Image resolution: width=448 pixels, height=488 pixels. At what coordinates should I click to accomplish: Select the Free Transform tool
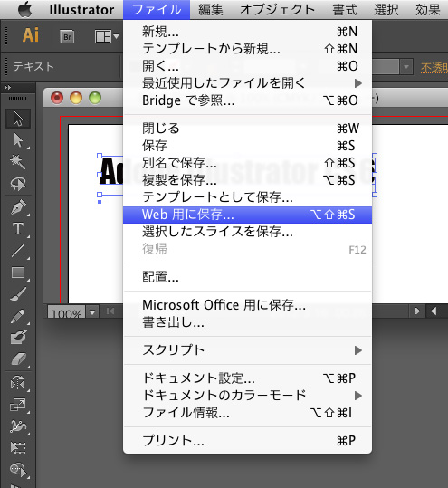[x=18, y=447]
